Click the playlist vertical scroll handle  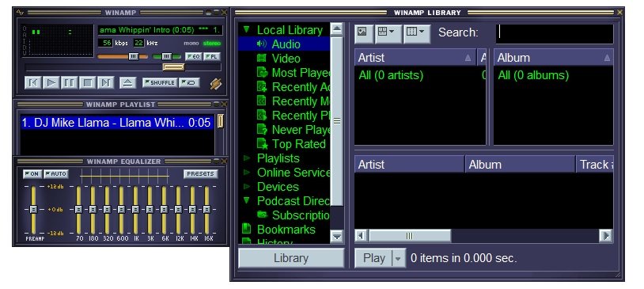point(220,121)
